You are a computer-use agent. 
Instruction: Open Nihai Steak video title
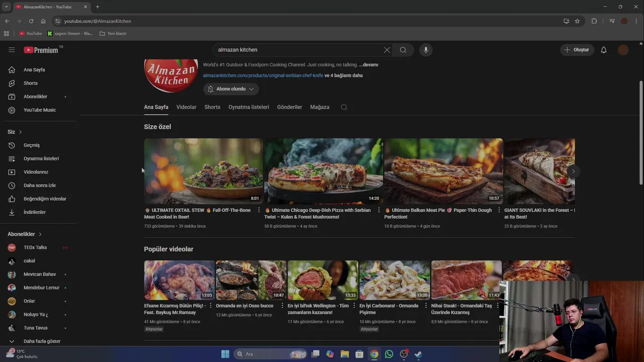pyautogui.click(x=461, y=309)
